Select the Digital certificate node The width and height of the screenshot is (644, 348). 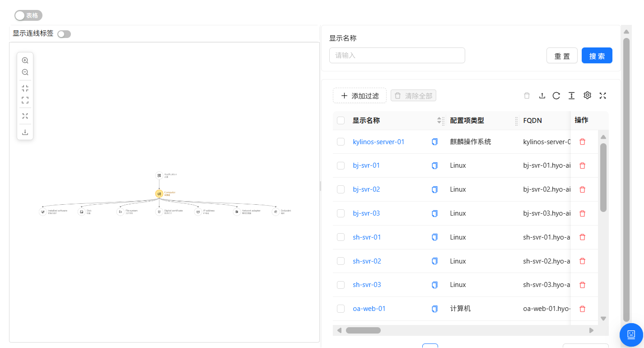pos(159,212)
